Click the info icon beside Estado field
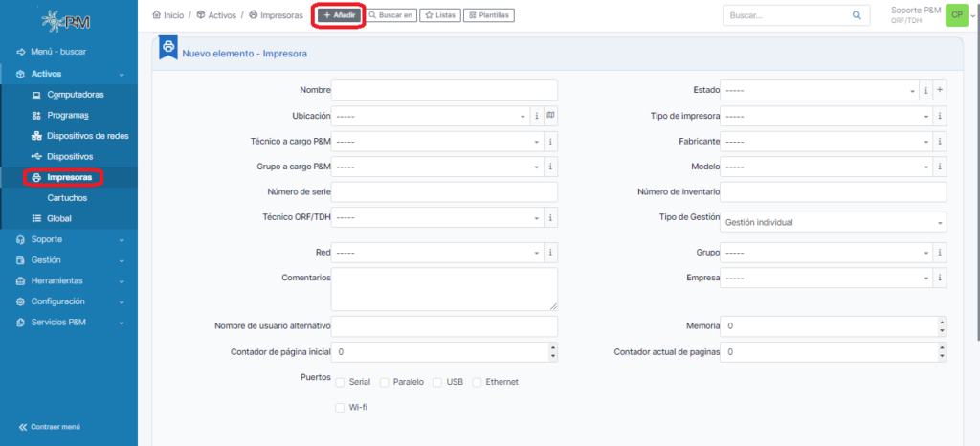The image size is (980, 446). pos(925,90)
